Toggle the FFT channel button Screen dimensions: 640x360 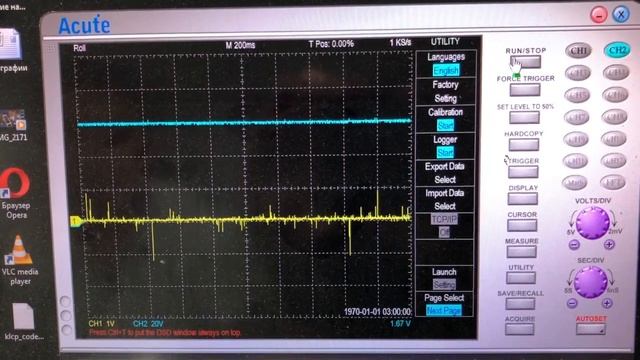(613, 182)
